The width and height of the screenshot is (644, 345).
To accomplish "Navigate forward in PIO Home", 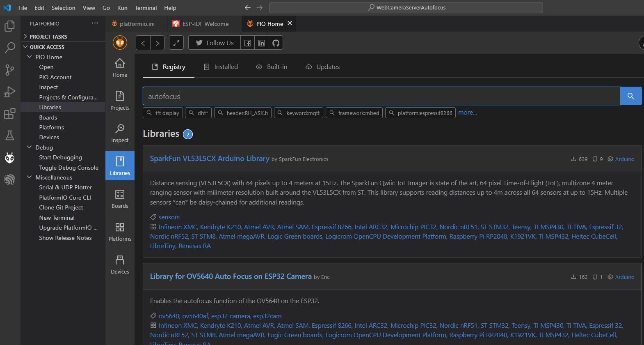I will coord(157,43).
